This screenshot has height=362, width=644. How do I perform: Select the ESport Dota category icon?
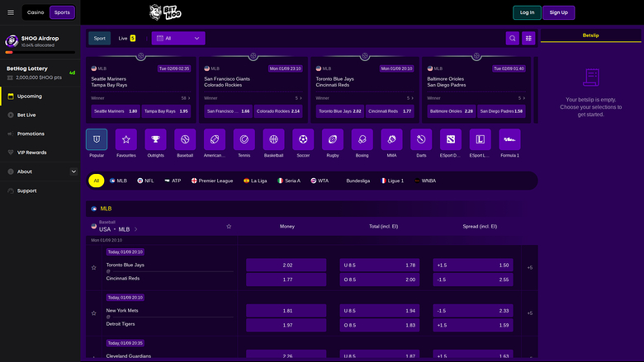click(x=451, y=139)
